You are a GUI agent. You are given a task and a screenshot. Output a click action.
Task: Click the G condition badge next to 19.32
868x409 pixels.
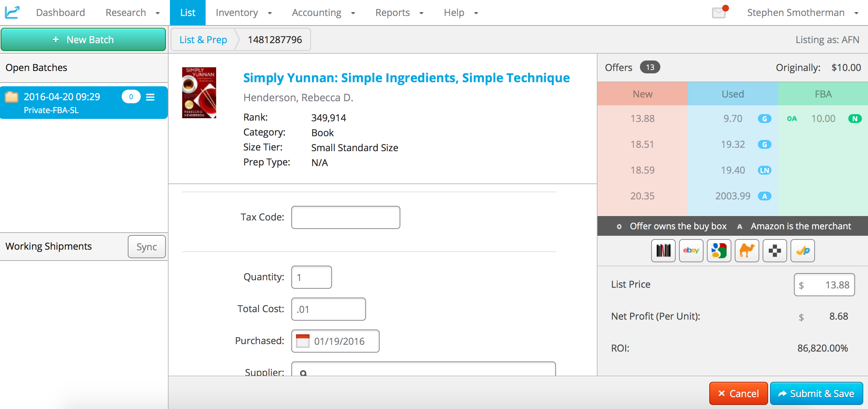(x=764, y=144)
